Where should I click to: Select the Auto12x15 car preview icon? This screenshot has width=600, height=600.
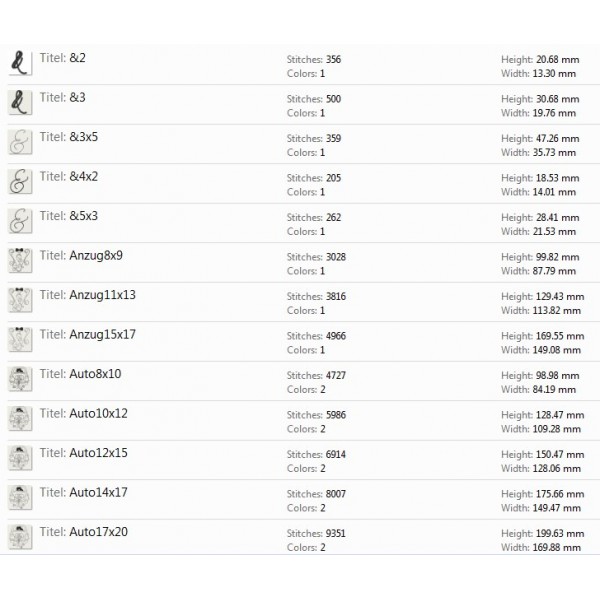[19, 458]
